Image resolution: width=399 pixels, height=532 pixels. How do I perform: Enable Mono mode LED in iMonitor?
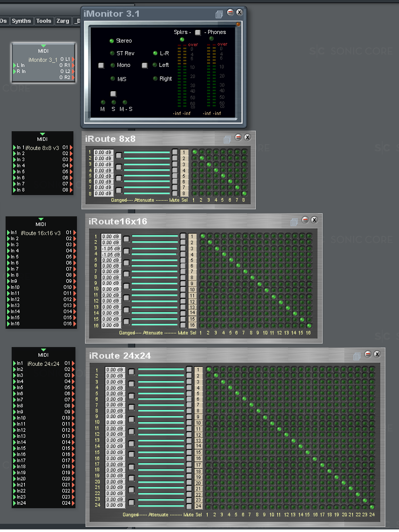[x=112, y=65]
